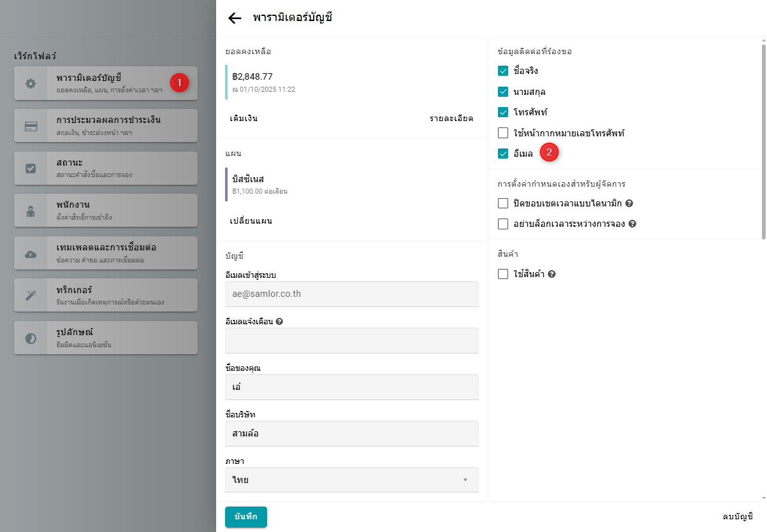Click the staff person icon in sidebar

pos(31,212)
